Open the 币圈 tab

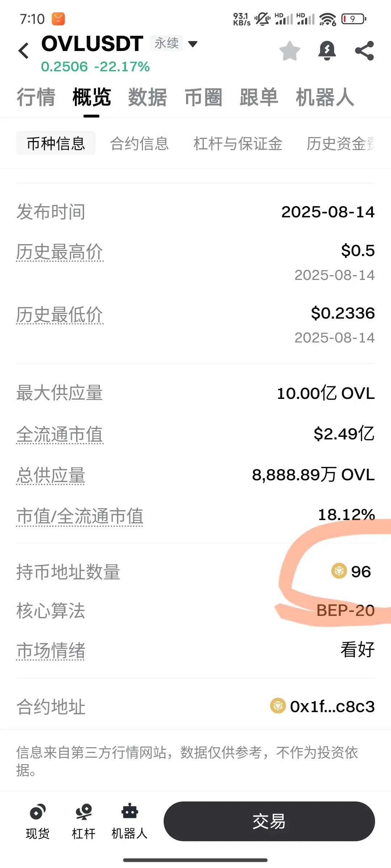coord(203,97)
